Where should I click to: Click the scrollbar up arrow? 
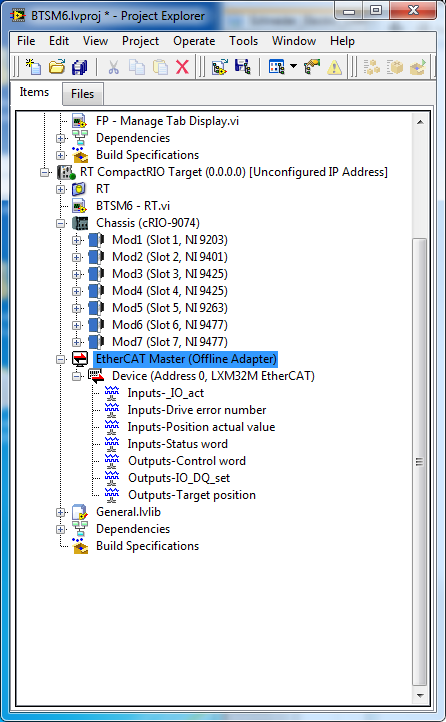(419, 122)
